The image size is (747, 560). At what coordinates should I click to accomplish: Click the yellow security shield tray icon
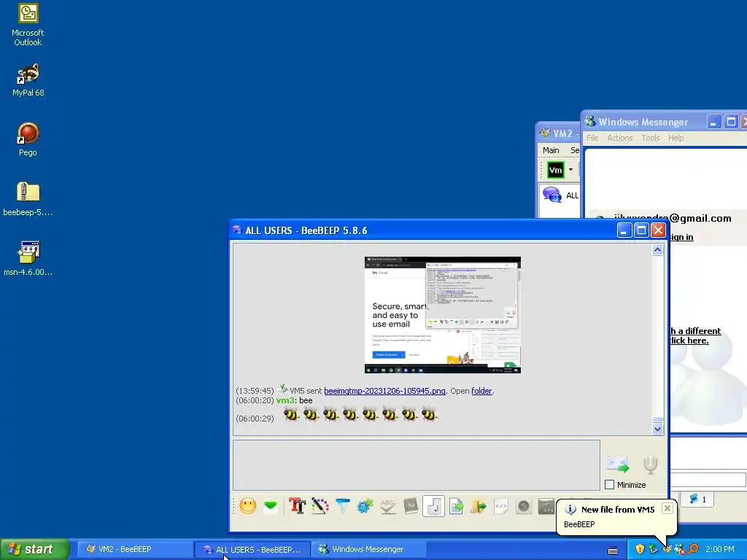(640, 550)
